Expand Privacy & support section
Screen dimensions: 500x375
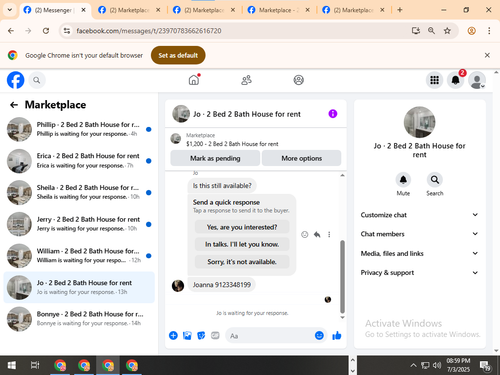(x=419, y=273)
